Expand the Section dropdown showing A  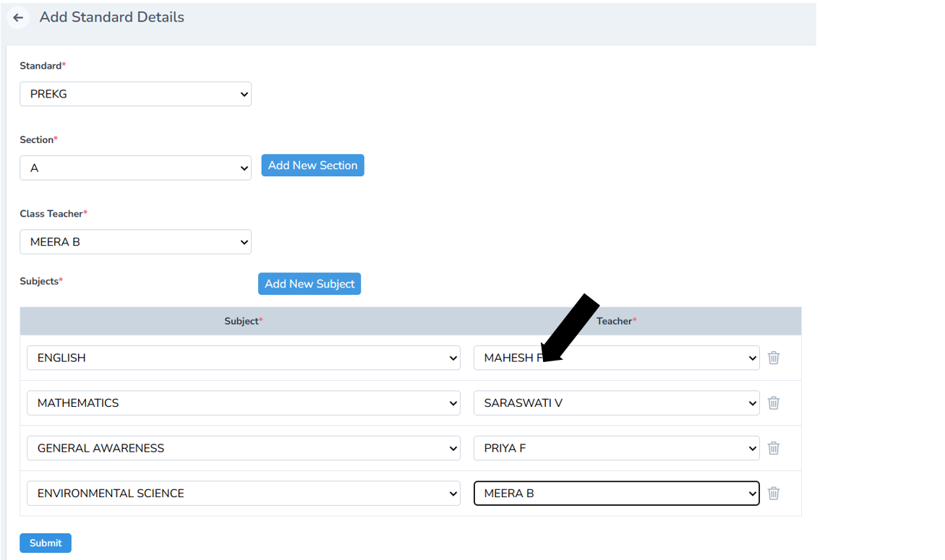pyautogui.click(x=135, y=168)
